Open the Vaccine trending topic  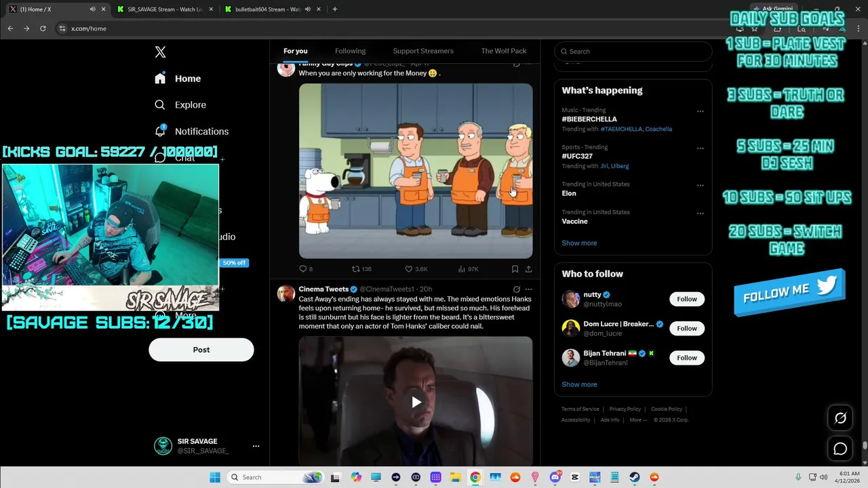pyautogui.click(x=574, y=222)
